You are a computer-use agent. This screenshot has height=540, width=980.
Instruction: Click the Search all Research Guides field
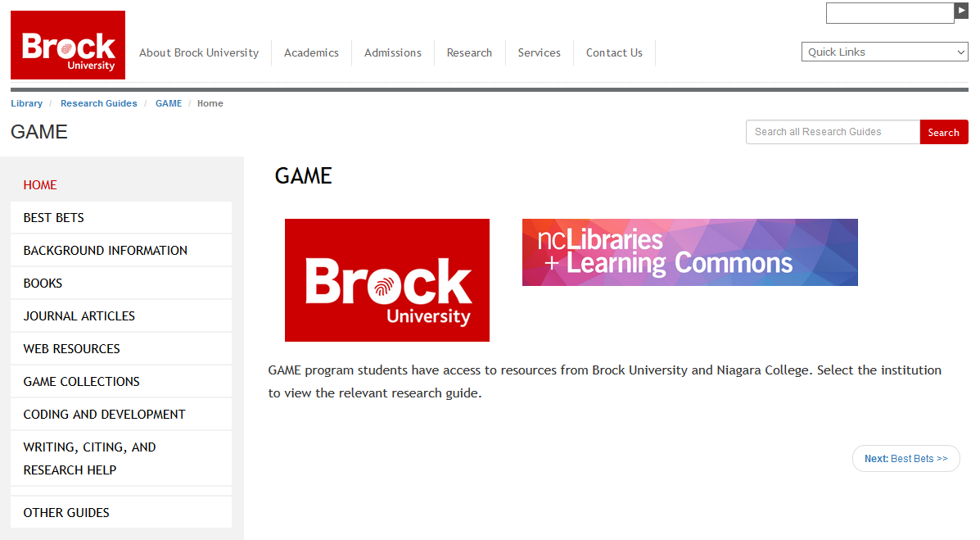833,132
